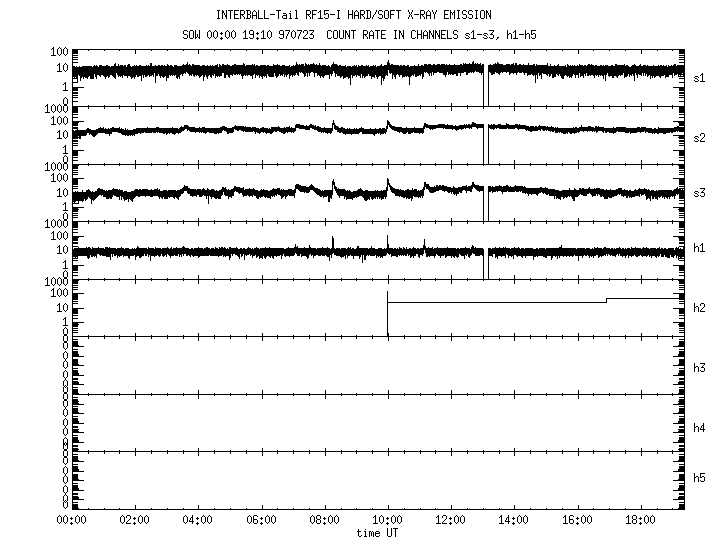
Task: Click the 00:00 time axis tick label
Action: [70, 520]
